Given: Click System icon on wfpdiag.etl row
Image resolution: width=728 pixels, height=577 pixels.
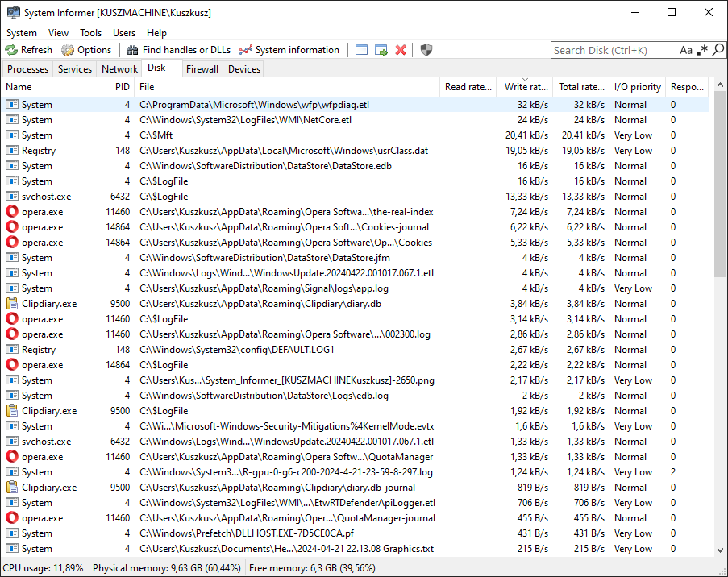Looking at the screenshot, I should point(12,105).
